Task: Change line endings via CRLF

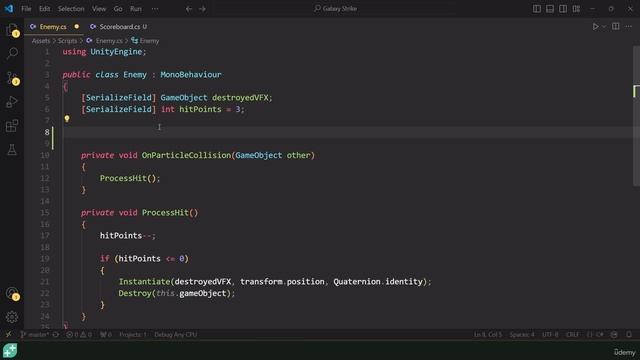Action: [572, 335]
